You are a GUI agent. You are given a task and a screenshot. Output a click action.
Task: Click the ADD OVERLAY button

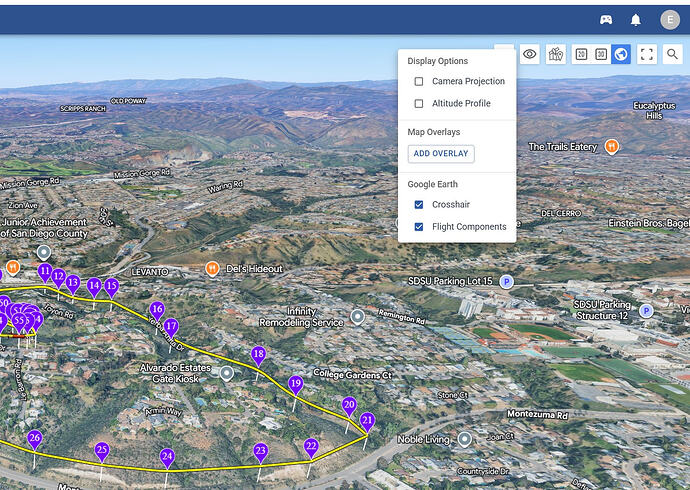click(x=441, y=154)
